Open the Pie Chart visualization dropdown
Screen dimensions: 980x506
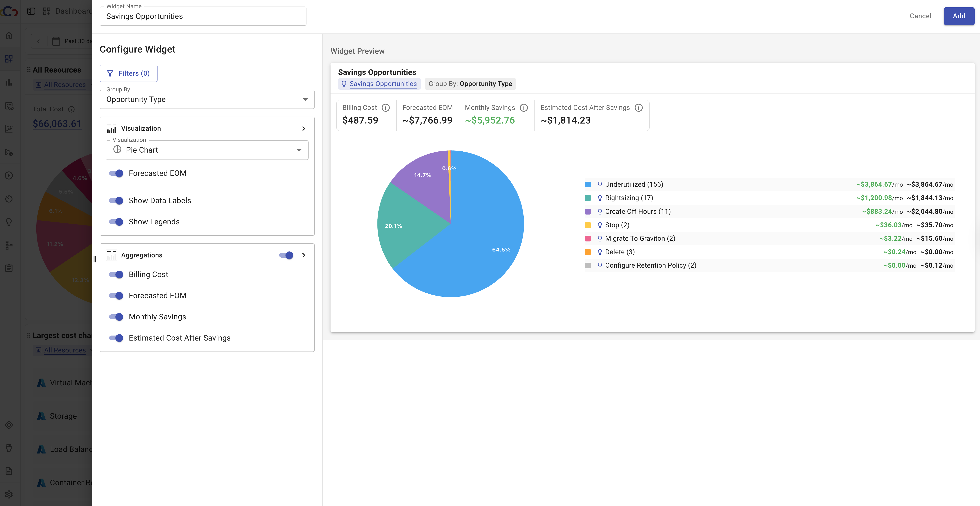pos(207,150)
